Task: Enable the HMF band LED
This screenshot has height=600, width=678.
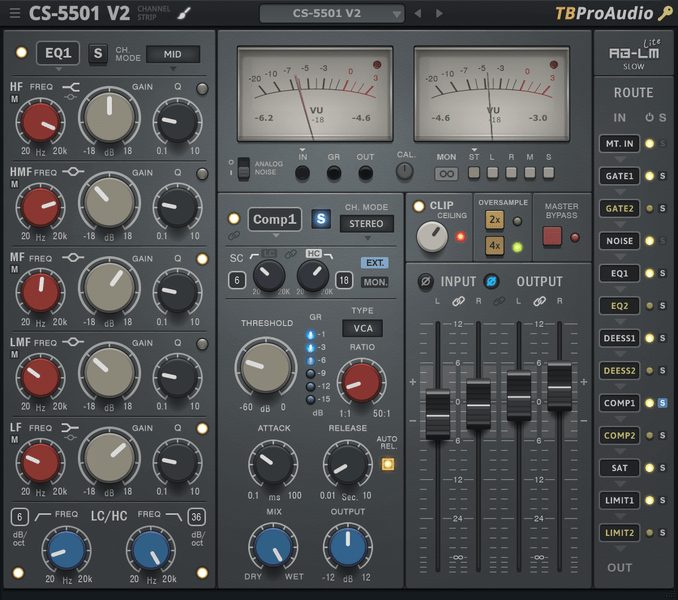Action: tap(202, 174)
